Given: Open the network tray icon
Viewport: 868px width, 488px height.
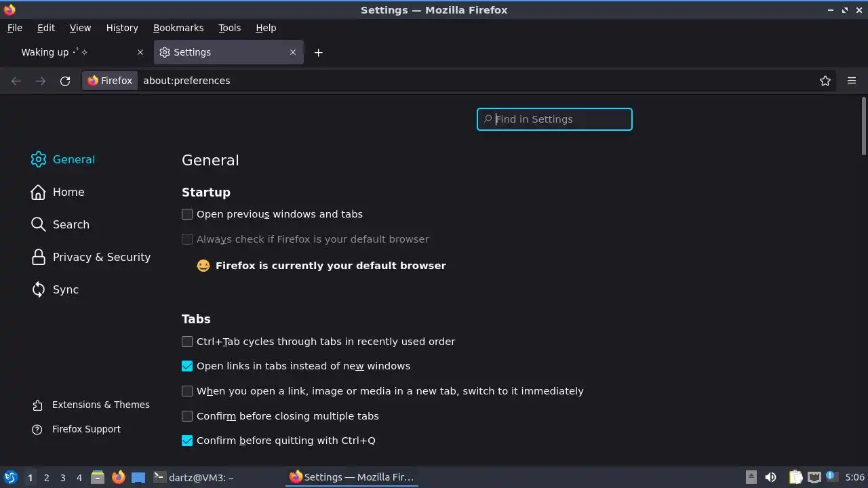Looking at the screenshot, I should pos(814,477).
